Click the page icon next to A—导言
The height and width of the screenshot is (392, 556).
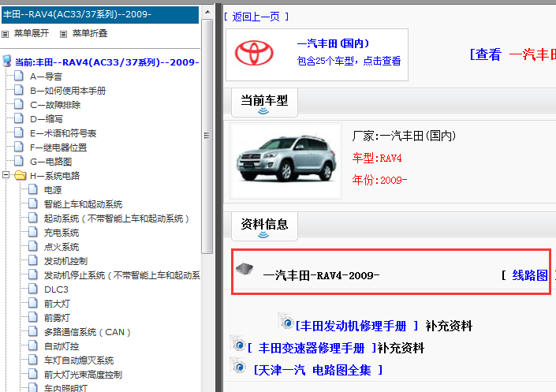click(x=19, y=76)
